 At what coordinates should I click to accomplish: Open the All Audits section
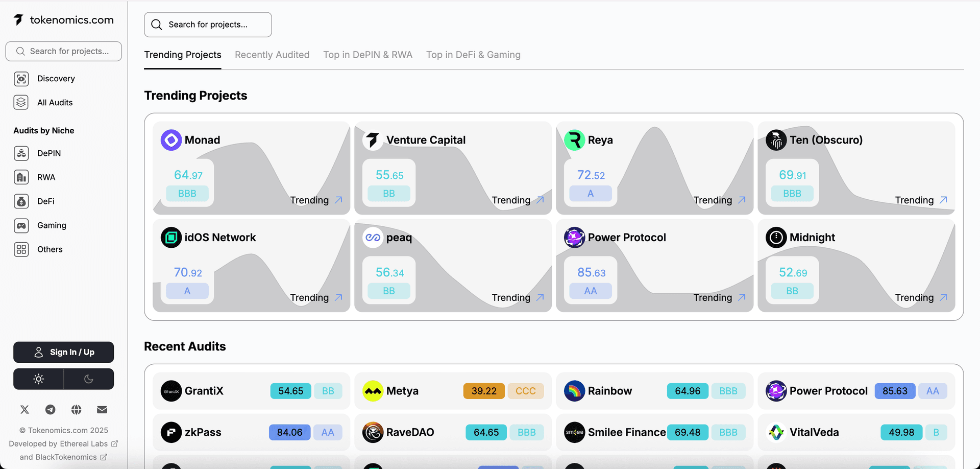click(x=54, y=102)
